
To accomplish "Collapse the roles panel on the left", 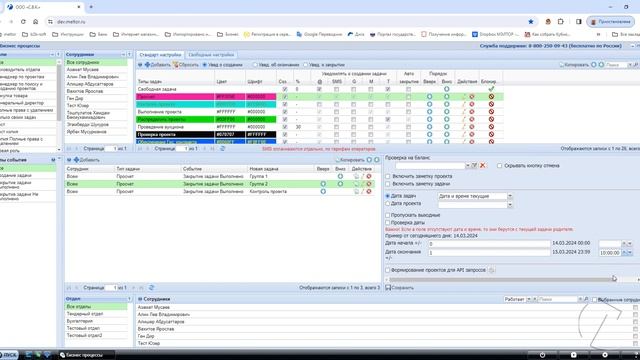I will 52,54.
